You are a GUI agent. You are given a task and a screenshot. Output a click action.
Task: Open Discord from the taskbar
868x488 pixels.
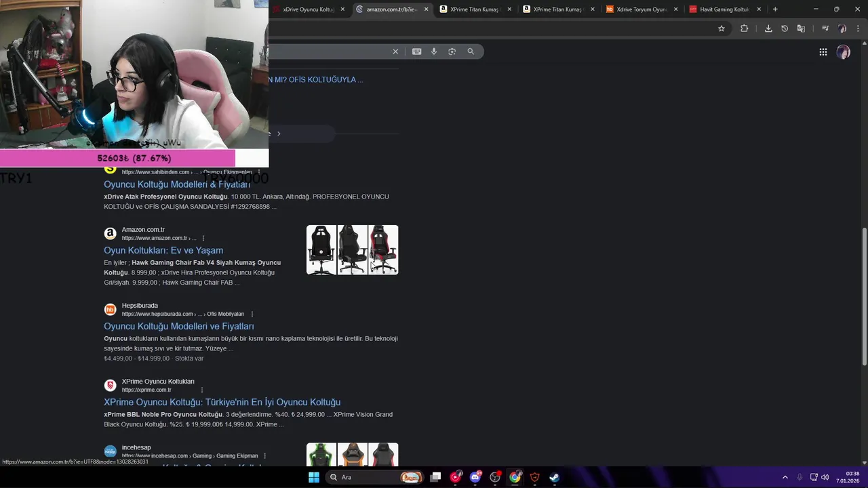pos(475,477)
